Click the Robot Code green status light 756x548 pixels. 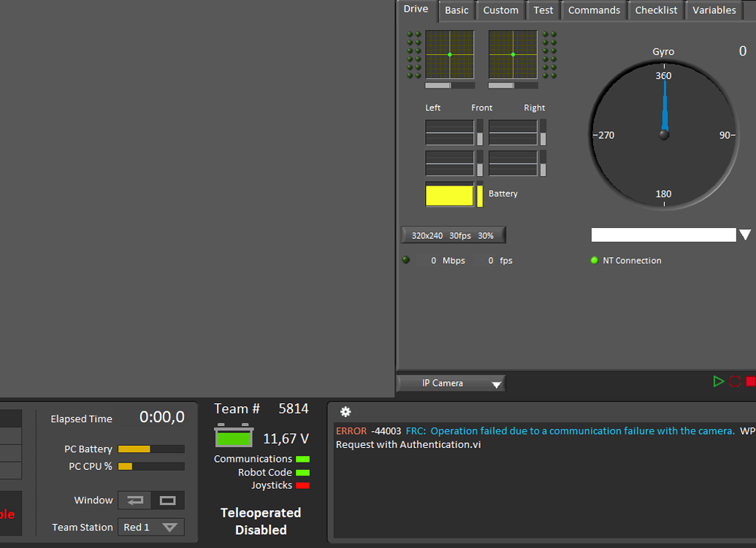pyautogui.click(x=303, y=473)
